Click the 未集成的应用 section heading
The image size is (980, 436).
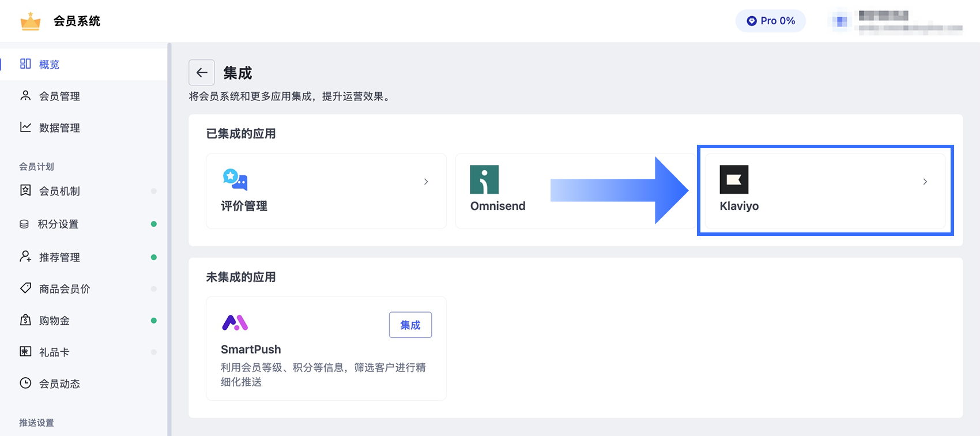click(241, 277)
